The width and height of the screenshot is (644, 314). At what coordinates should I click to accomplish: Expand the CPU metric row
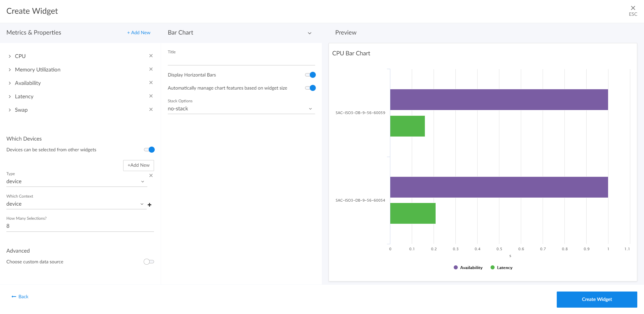pyautogui.click(x=10, y=56)
